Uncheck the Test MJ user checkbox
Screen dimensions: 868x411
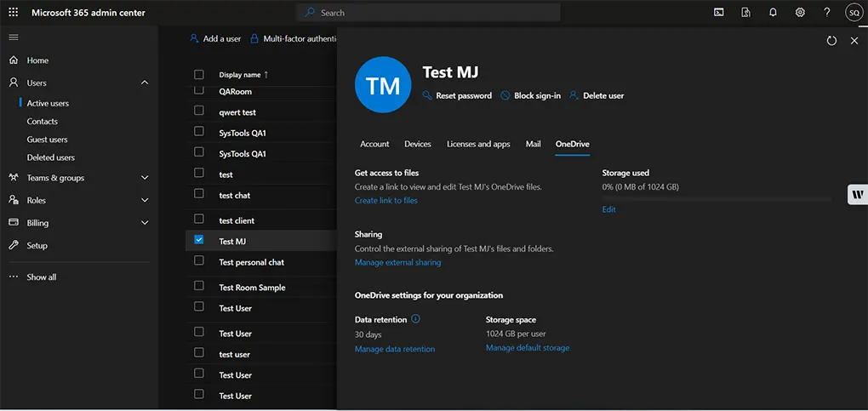point(199,240)
